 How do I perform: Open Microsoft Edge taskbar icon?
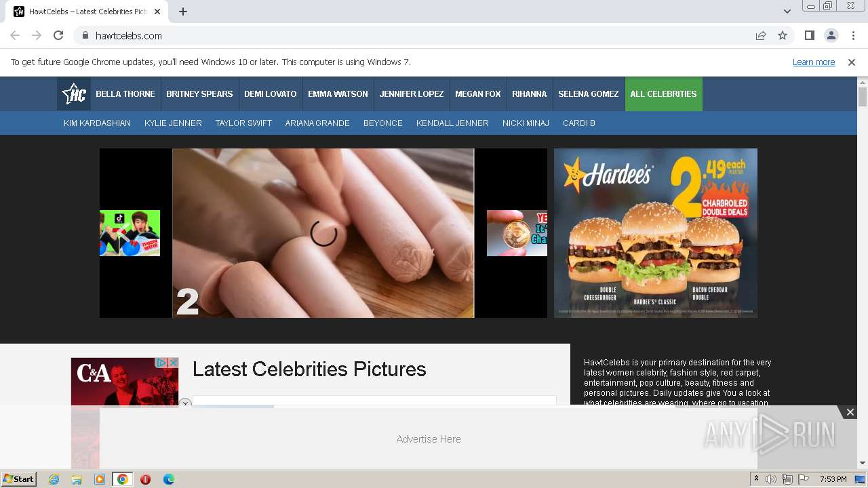(x=168, y=479)
